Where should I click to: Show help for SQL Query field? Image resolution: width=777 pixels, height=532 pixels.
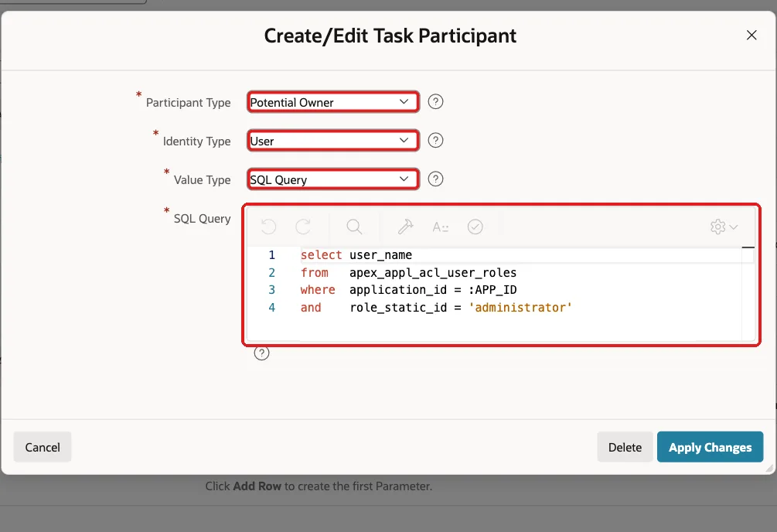click(x=261, y=353)
